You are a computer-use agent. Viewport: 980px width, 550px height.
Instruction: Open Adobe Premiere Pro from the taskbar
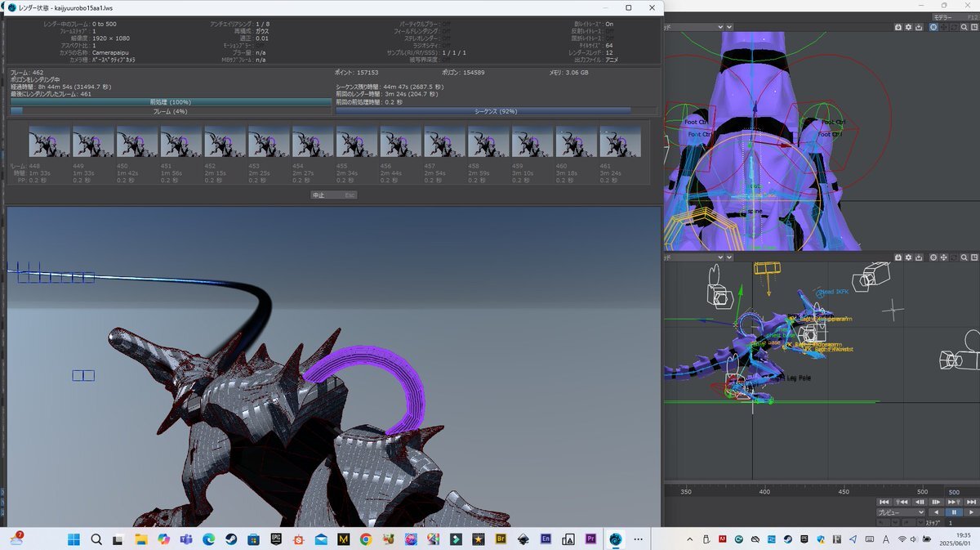[590, 539]
